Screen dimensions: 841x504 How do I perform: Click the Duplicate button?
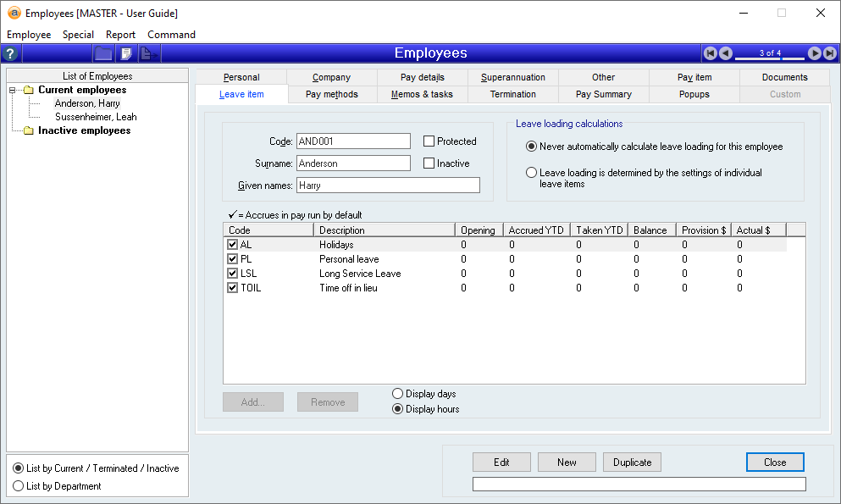pyautogui.click(x=632, y=462)
